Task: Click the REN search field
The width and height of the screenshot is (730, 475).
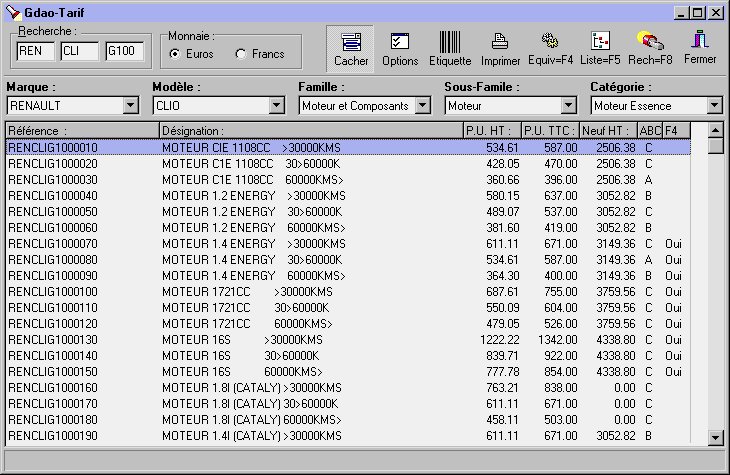Action: click(35, 51)
